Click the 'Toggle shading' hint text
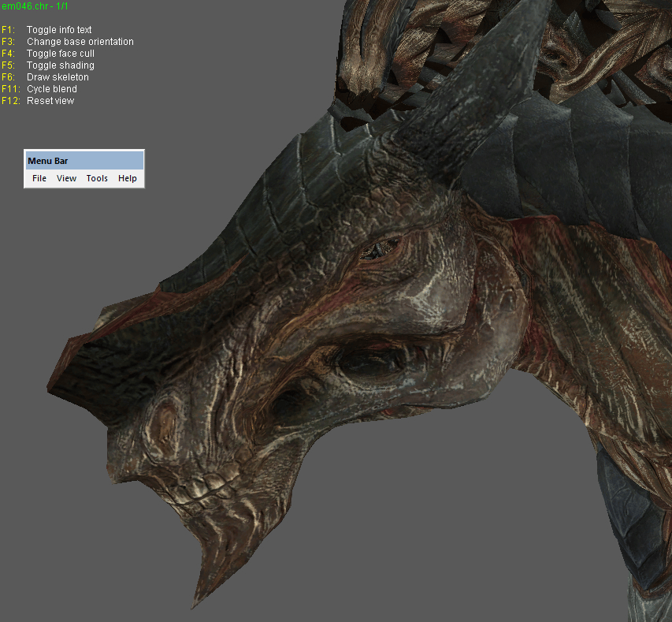 [61, 65]
